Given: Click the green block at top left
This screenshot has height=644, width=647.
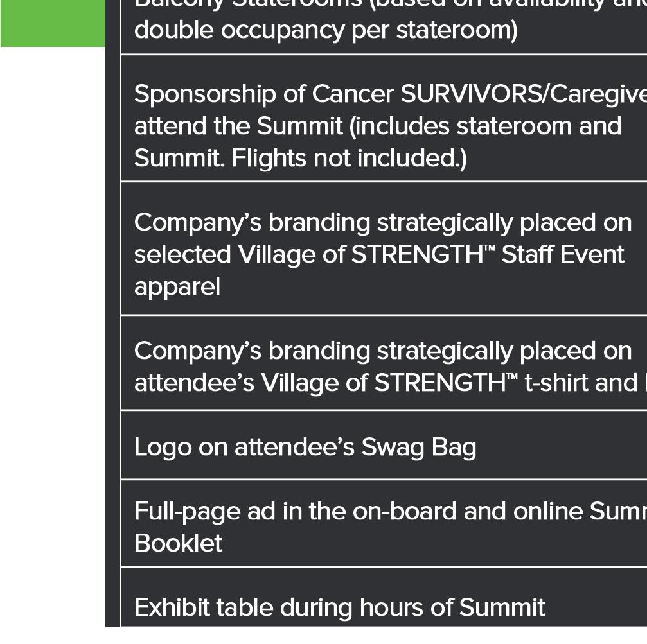Looking at the screenshot, I should click(53, 23).
